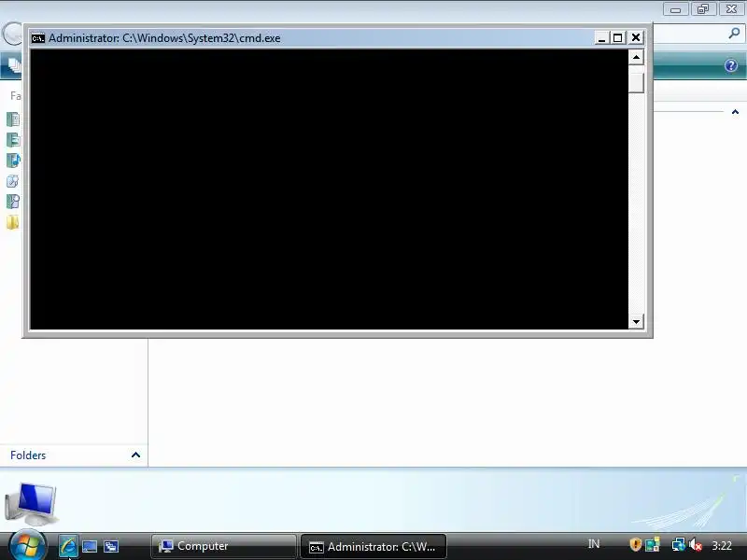Minimize the cmd.exe window
Image resolution: width=747 pixels, height=560 pixels.
tap(601, 38)
